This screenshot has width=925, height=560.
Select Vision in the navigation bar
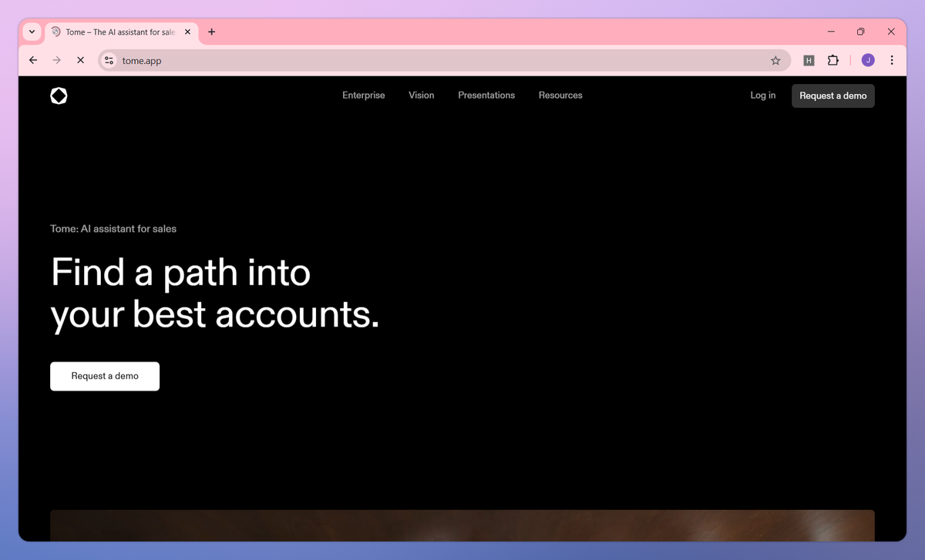pyautogui.click(x=422, y=95)
